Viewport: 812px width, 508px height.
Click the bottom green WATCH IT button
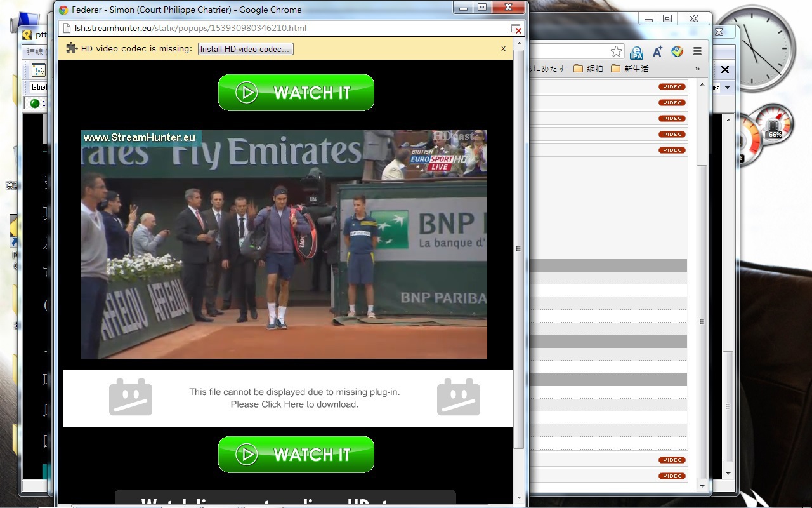coord(296,455)
